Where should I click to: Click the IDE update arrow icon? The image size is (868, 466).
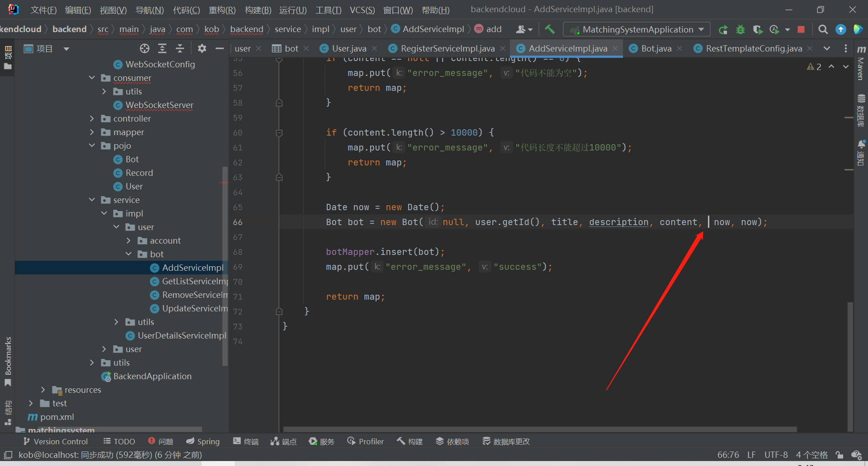click(841, 29)
